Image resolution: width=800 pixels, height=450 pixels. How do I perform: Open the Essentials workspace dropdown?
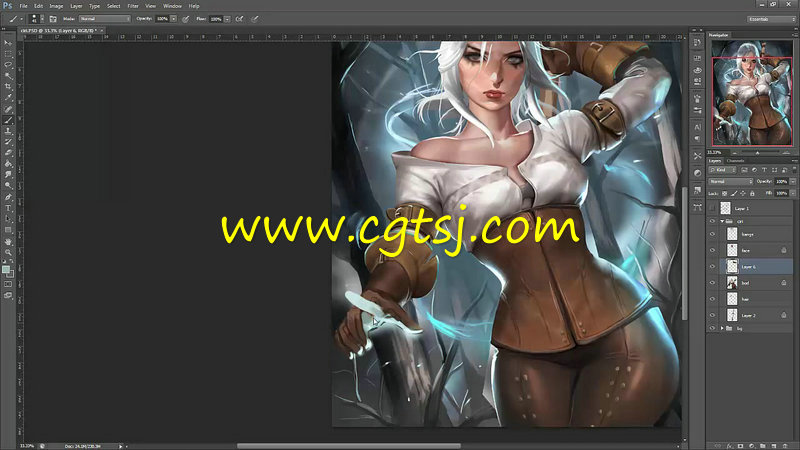click(x=771, y=19)
